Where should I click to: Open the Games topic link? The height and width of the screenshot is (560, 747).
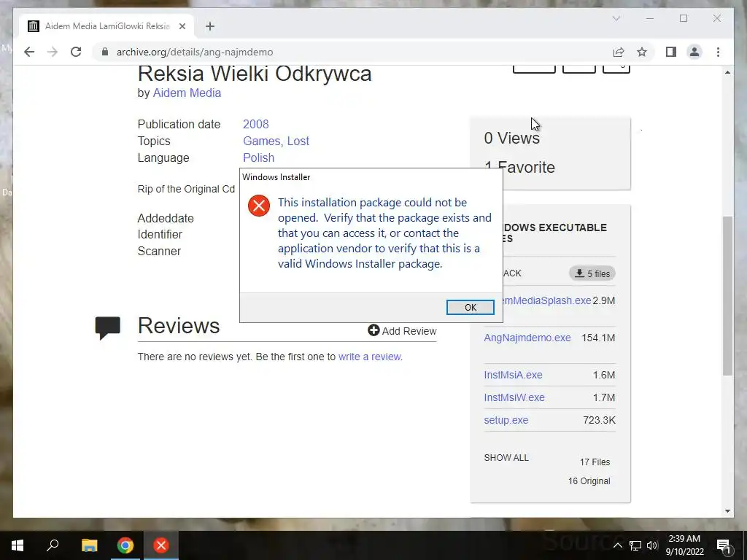click(262, 141)
